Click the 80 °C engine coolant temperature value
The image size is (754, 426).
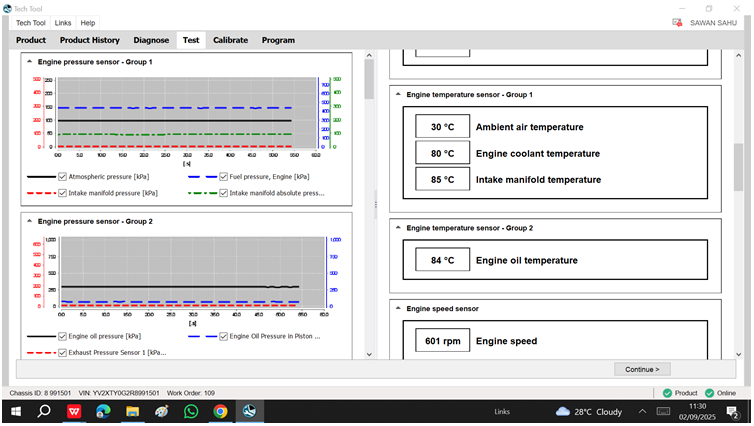[x=442, y=153]
